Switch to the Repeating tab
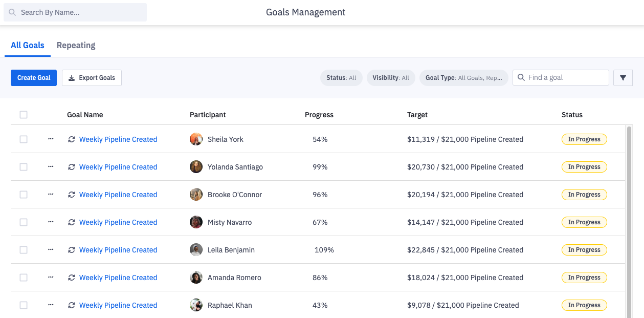This screenshot has height=318, width=644. [x=76, y=45]
